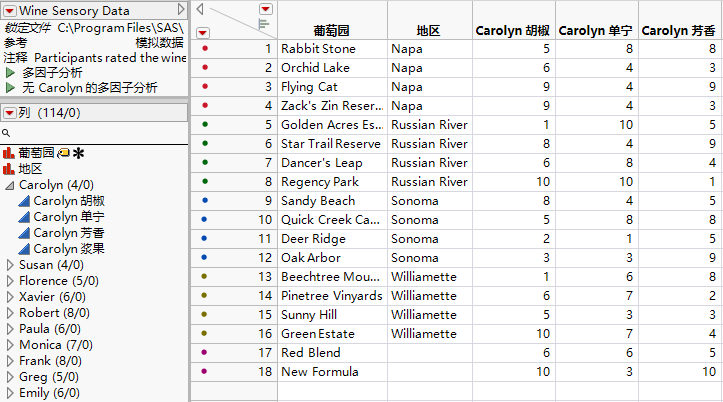Click the Regency Park cell
723x402 pixels.
332,182
